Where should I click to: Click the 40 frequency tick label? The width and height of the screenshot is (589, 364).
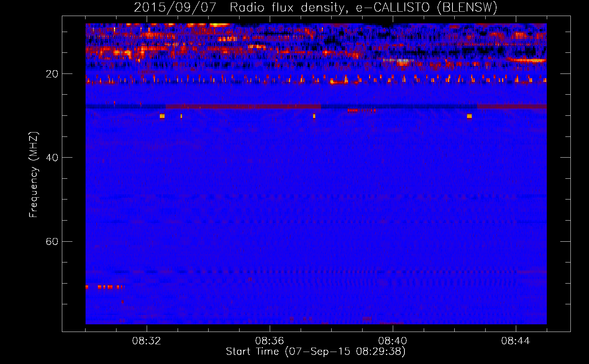coord(52,158)
